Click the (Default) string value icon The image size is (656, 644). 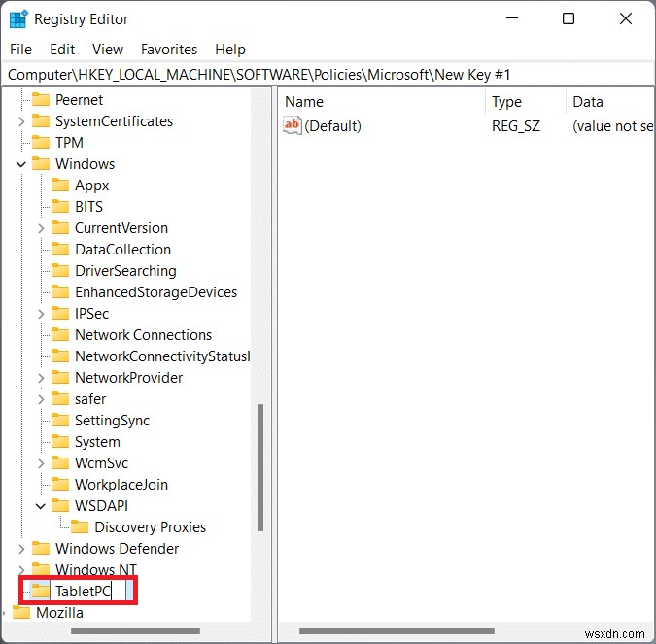click(x=292, y=125)
